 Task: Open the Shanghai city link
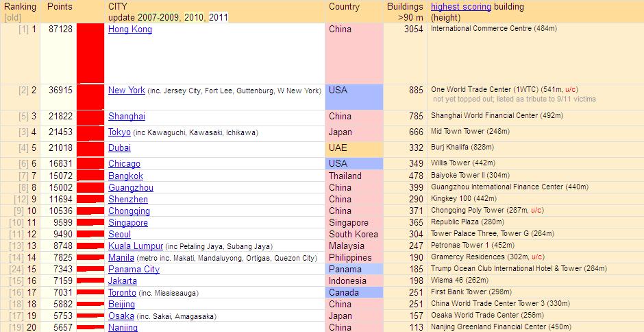[127, 117]
